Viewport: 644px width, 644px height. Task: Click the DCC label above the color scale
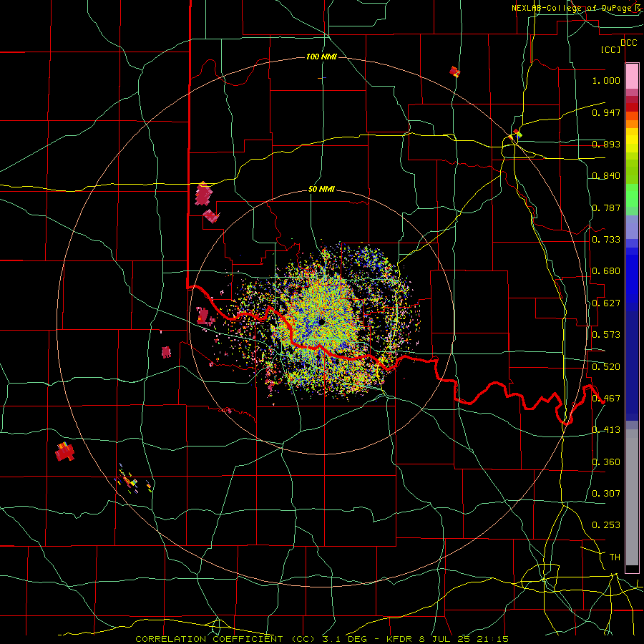[628, 43]
